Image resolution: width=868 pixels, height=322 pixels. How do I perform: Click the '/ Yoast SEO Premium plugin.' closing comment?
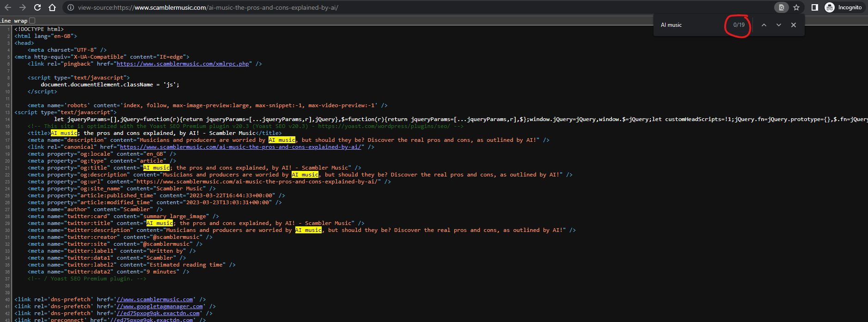(87, 279)
